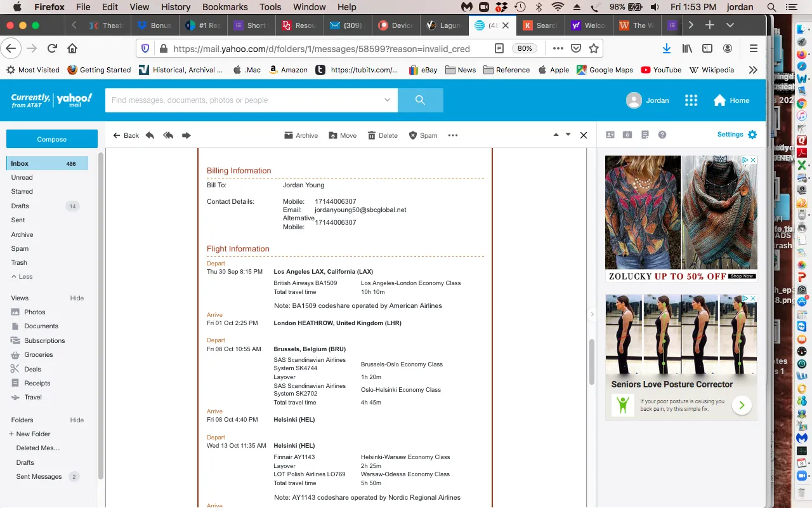
Task: Delete the open email
Action: tap(383, 135)
